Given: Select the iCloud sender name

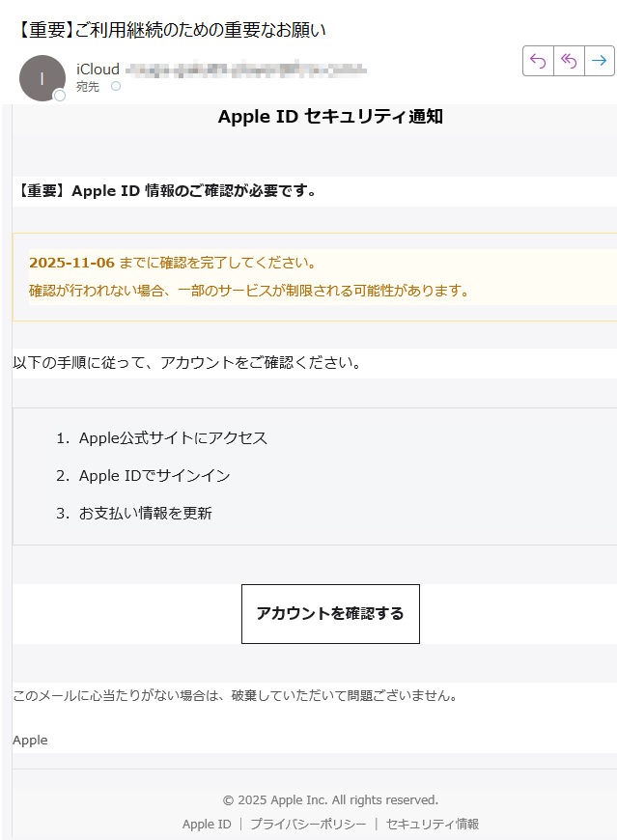Looking at the screenshot, I should click(96, 70).
